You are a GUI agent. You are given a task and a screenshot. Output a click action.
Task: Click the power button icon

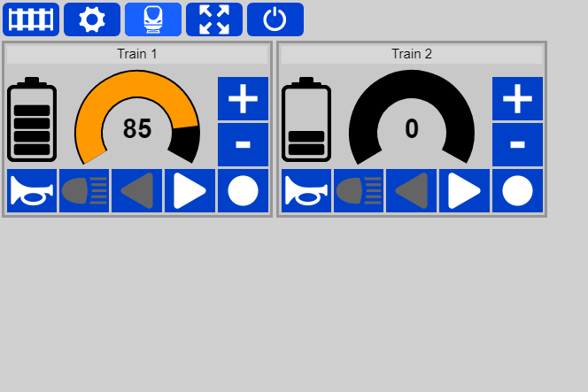click(x=275, y=19)
